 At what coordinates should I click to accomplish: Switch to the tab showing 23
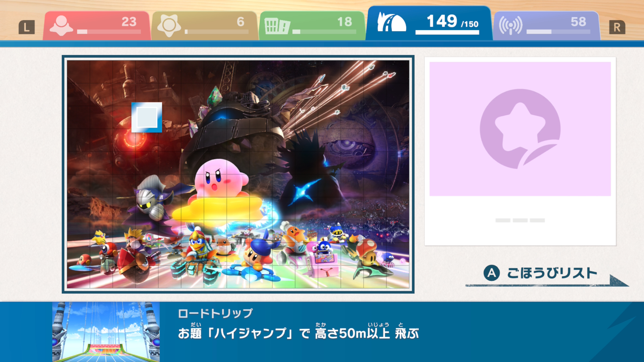point(97,26)
